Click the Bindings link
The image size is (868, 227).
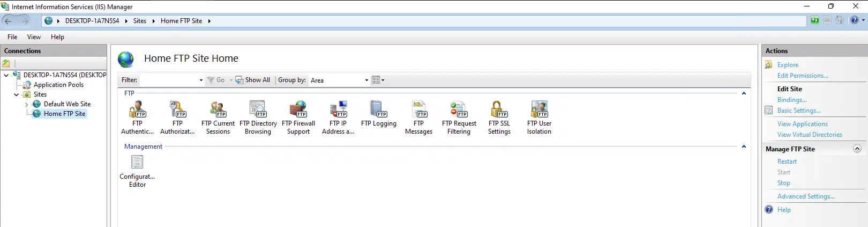pyautogui.click(x=792, y=100)
